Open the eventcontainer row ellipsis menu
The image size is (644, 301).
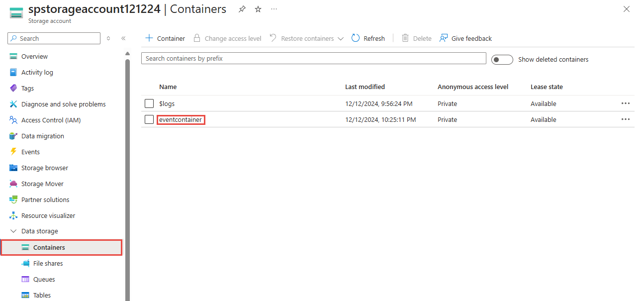click(x=626, y=119)
